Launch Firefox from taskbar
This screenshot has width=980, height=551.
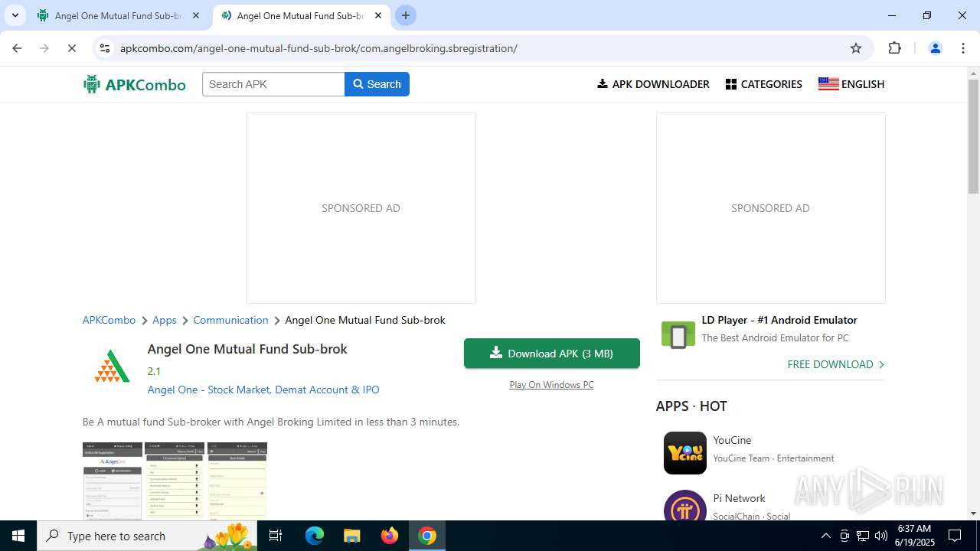(x=390, y=536)
